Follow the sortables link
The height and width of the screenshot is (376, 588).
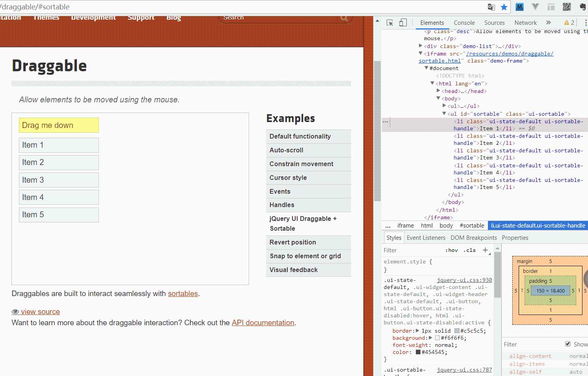(x=183, y=294)
